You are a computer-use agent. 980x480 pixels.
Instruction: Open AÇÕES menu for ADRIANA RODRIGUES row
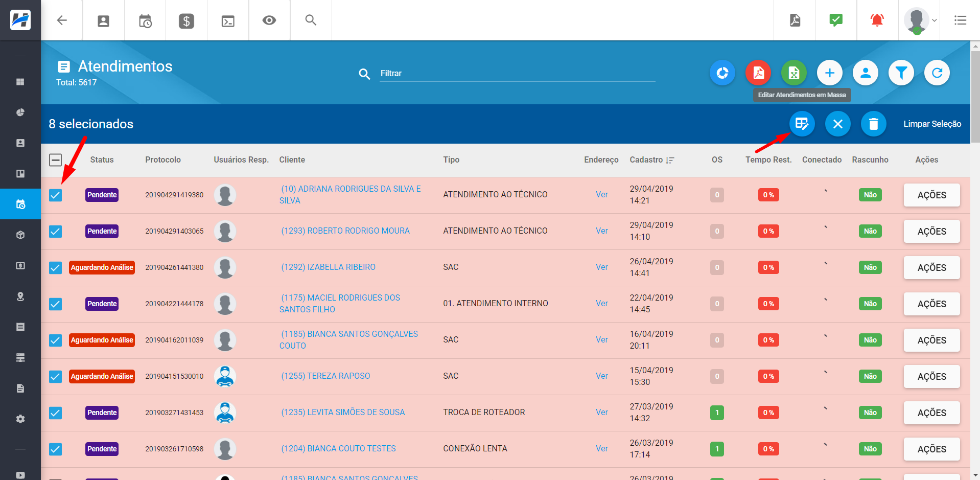(x=931, y=195)
